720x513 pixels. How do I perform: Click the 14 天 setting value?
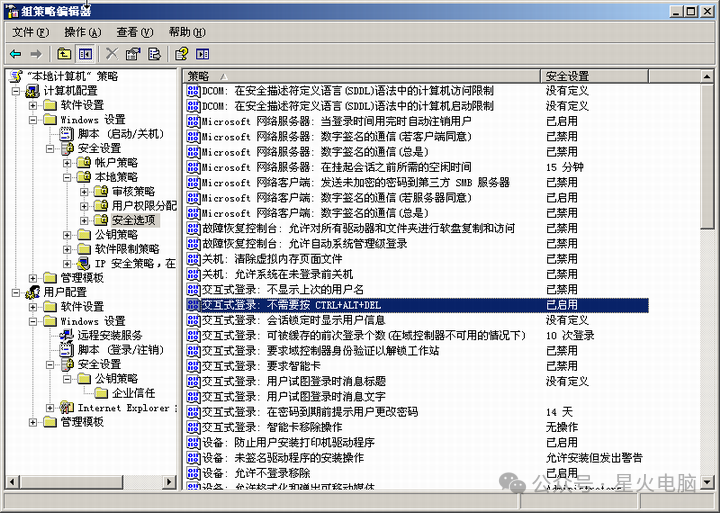click(x=559, y=412)
